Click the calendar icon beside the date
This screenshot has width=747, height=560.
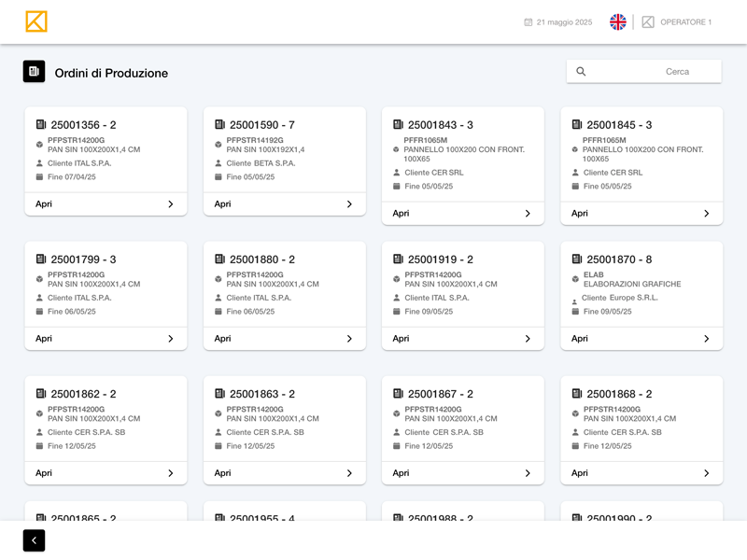tap(529, 22)
